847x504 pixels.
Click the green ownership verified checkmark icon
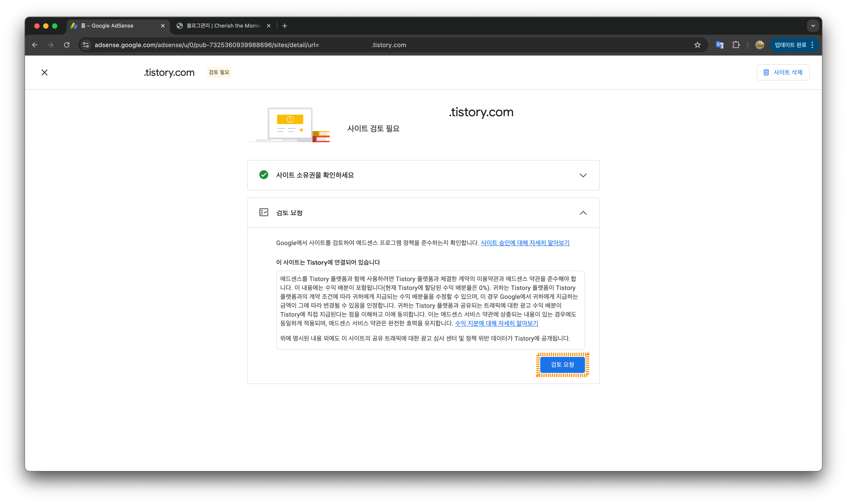click(264, 175)
